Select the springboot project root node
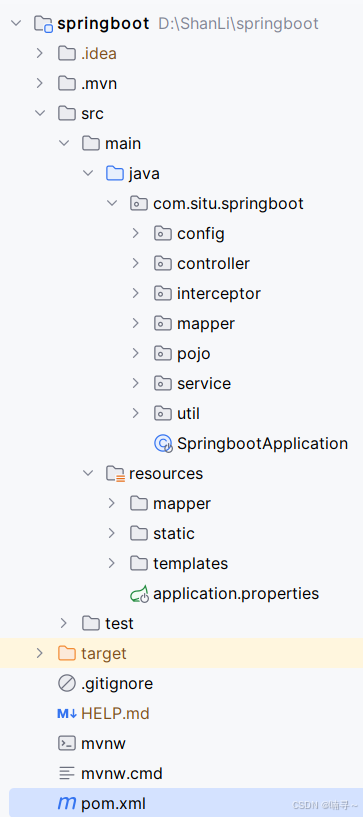The height and width of the screenshot is (817, 363). [104, 23]
